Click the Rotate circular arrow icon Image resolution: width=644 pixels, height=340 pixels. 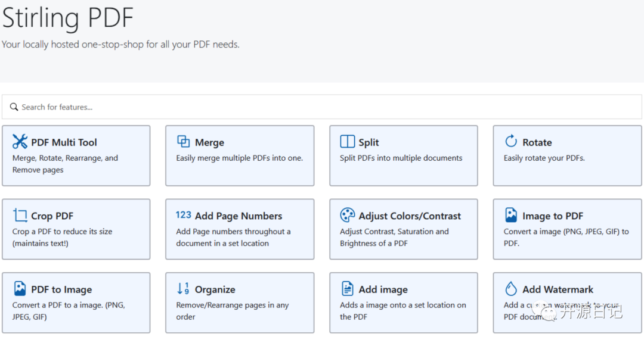pyautogui.click(x=511, y=141)
